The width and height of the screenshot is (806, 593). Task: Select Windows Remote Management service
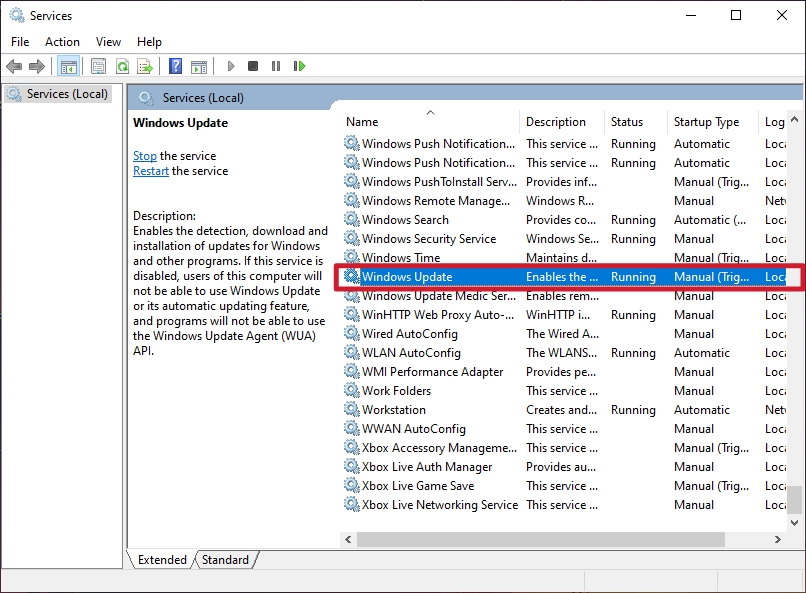565,200
